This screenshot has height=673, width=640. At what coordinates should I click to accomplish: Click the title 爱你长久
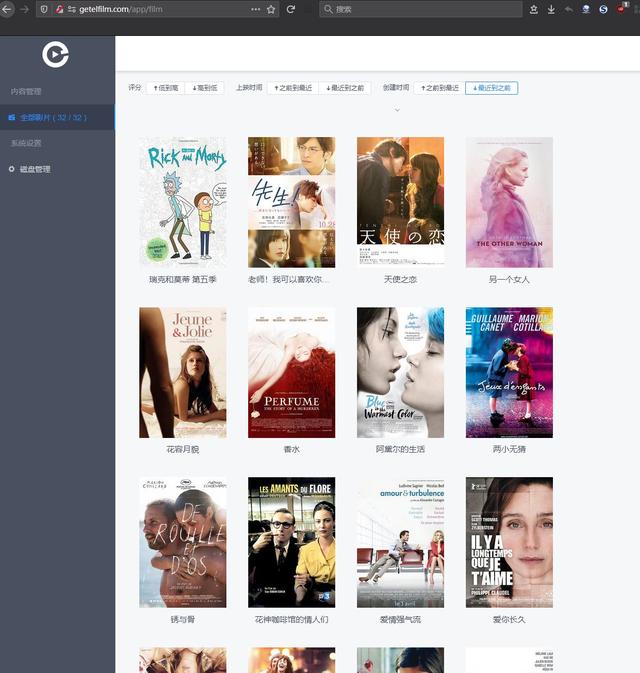coord(509,619)
